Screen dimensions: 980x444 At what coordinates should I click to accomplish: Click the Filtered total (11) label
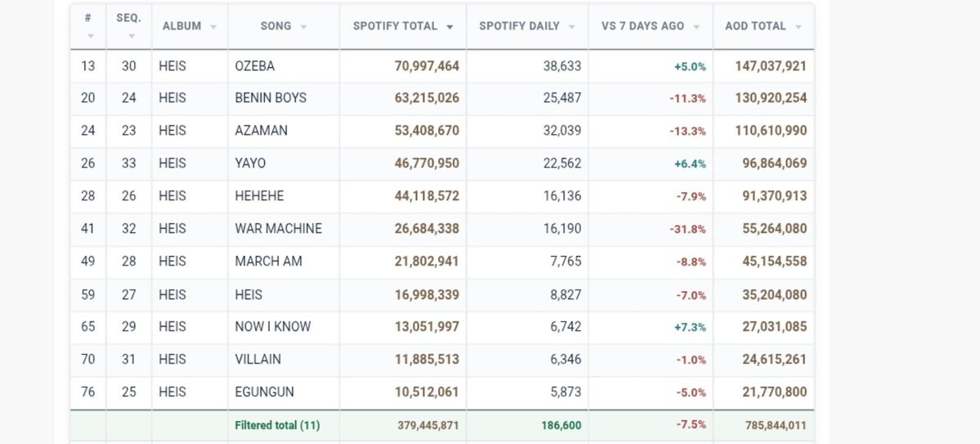pyautogui.click(x=278, y=425)
